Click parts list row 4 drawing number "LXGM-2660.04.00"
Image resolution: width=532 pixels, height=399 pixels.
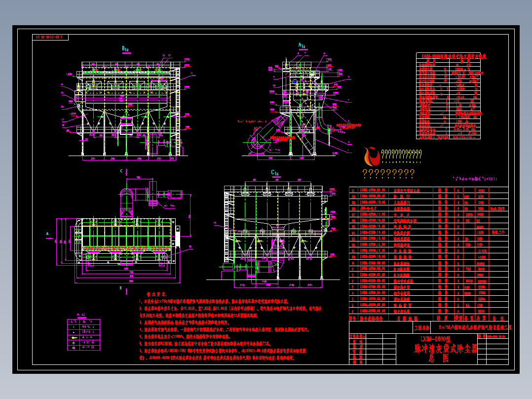point(373,293)
